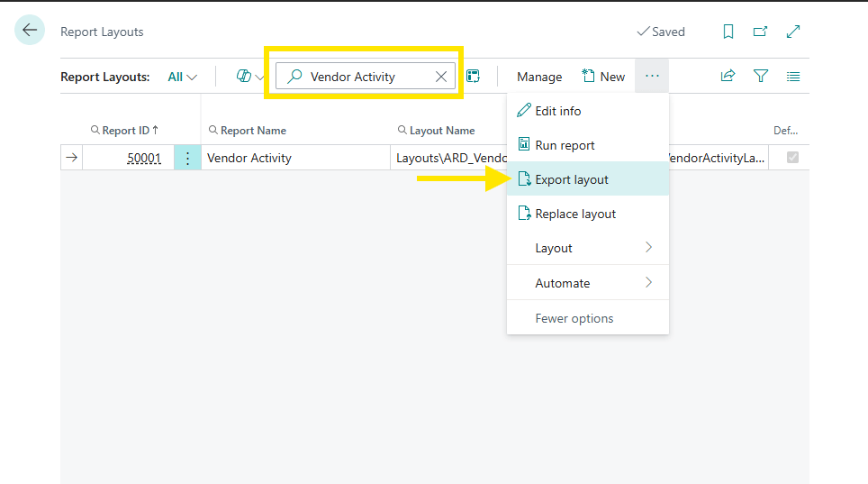
Task: Click the share icon in toolbar
Action: click(728, 77)
